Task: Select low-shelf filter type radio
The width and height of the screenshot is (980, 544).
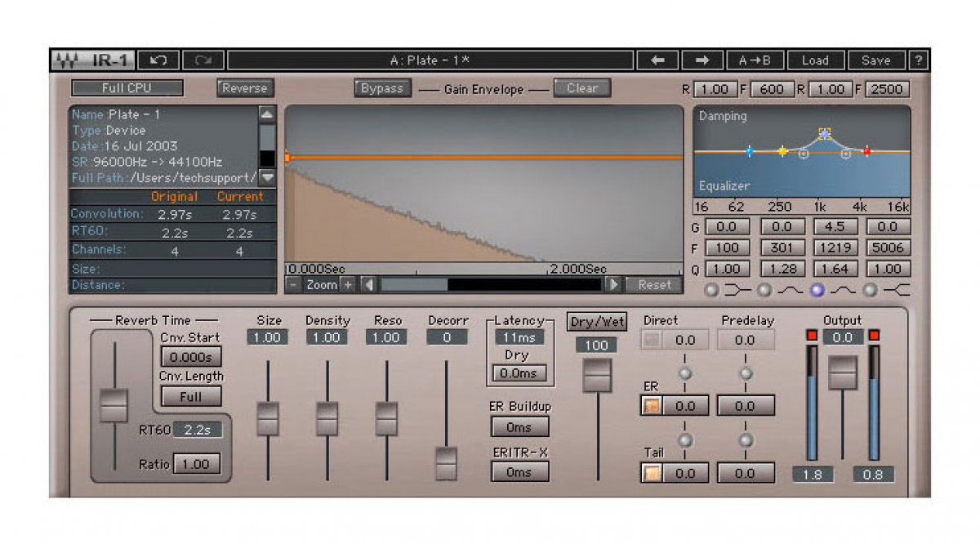Action: 712,289
